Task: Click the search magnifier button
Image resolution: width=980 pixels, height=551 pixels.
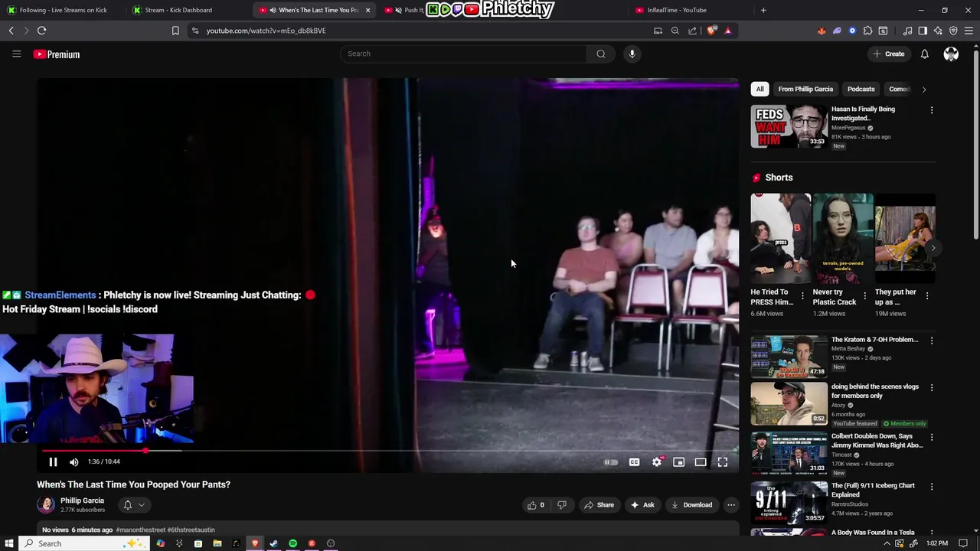Action: [601, 54]
